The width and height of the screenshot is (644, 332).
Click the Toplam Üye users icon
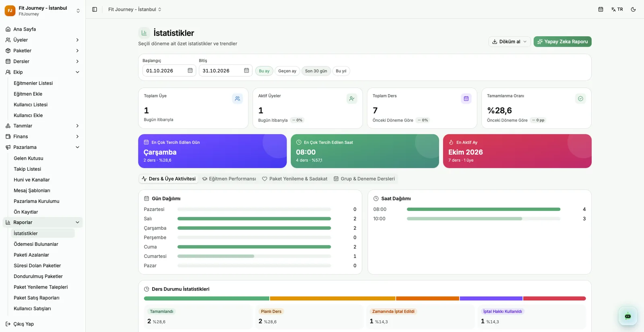tap(237, 99)
